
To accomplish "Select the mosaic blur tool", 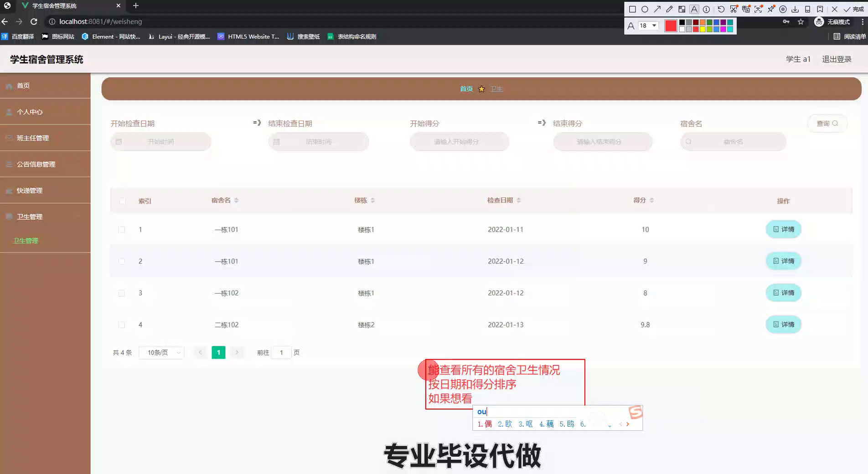I will tap(682, 9).
